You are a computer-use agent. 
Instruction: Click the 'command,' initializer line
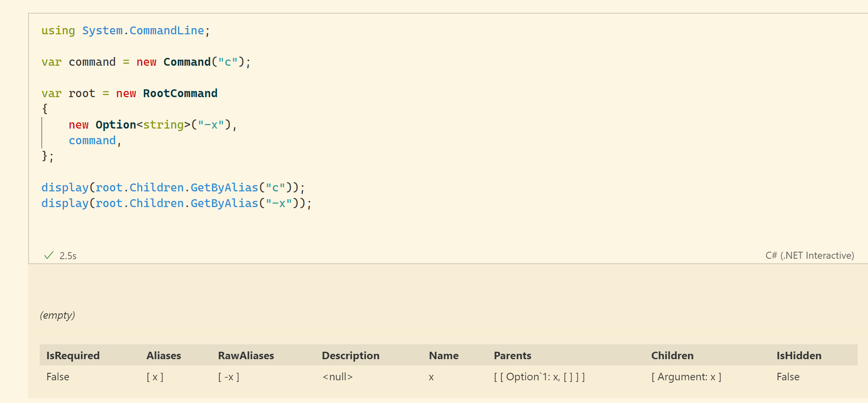click(95, 141)
